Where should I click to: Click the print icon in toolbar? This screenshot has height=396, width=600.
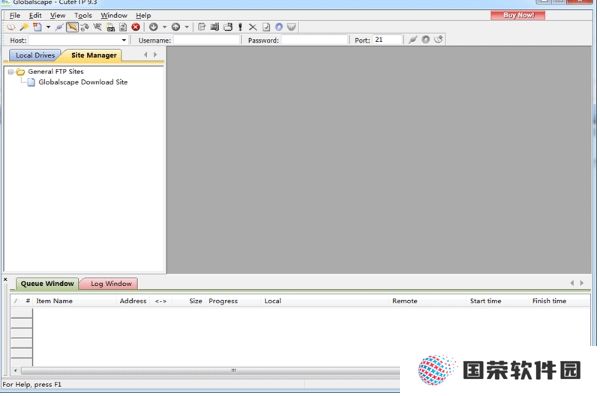(x=111, y=27)
